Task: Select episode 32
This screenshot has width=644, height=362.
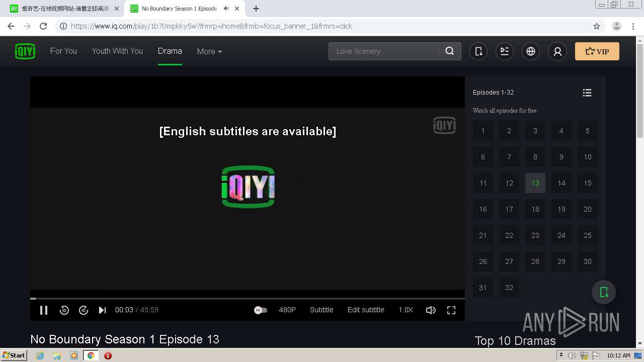Action: 509,288
